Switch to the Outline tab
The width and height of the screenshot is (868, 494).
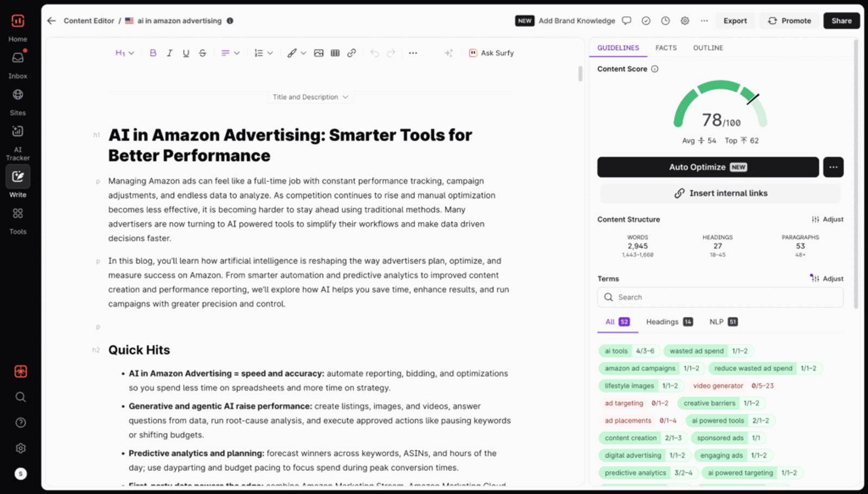point(708,48)
